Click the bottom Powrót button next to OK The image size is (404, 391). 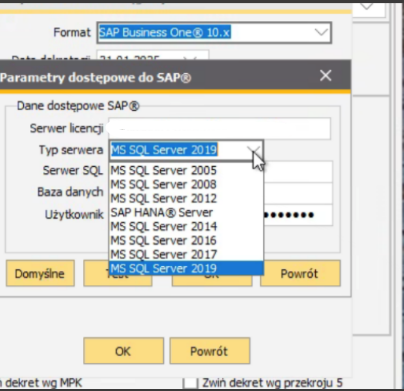pos(210,351)
